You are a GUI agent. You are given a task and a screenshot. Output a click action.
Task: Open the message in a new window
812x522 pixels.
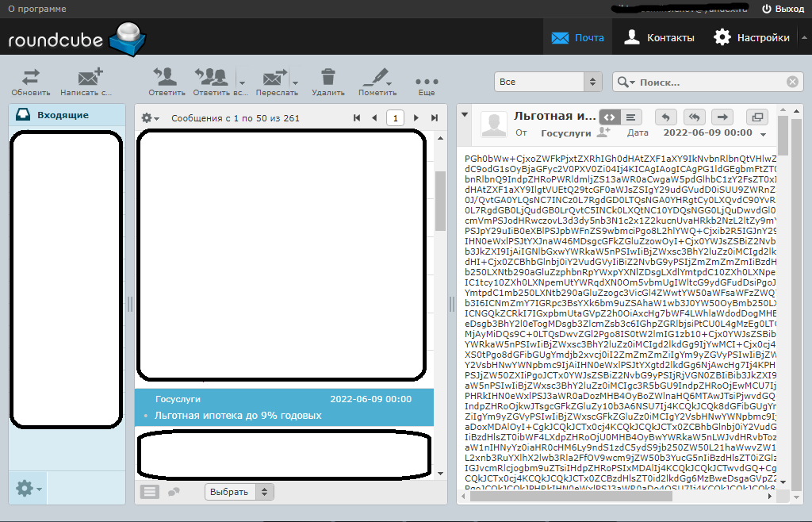tap(757, 117)
